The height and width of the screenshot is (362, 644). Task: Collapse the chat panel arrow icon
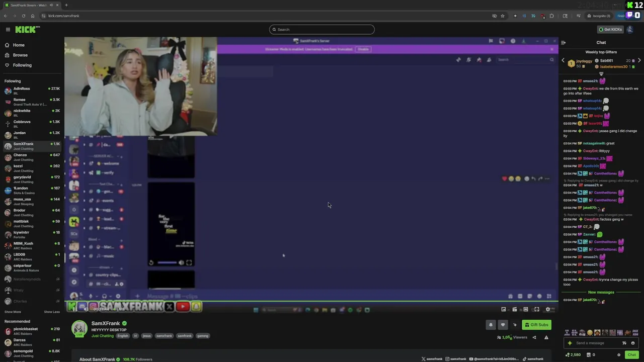click(x=563, y=43)
